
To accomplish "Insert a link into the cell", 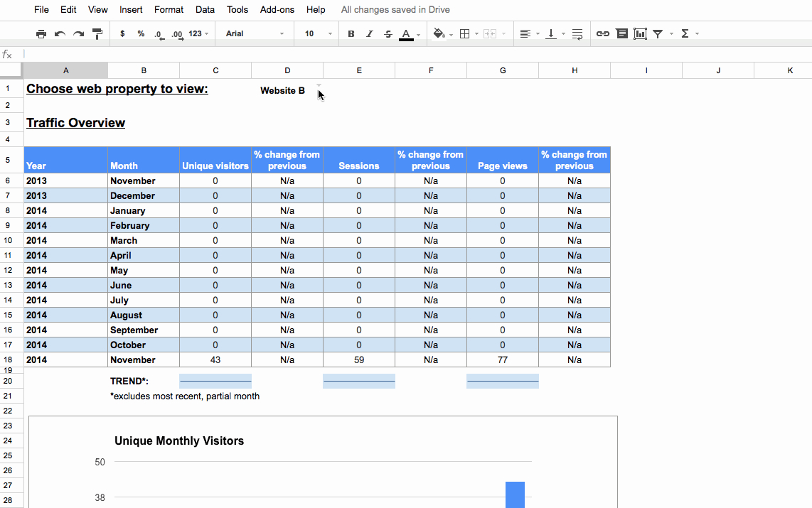I will pyautogui.click(x=603, y=33).
